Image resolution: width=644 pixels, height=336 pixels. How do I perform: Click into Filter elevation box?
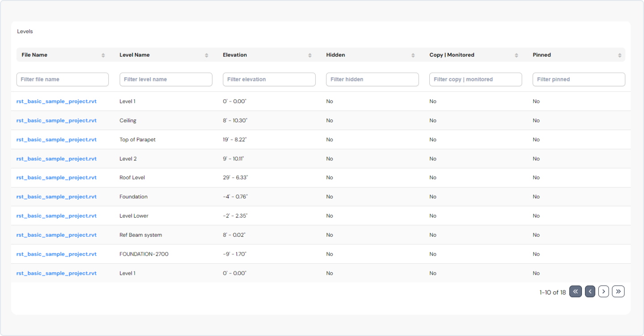(x=269, y=80)
